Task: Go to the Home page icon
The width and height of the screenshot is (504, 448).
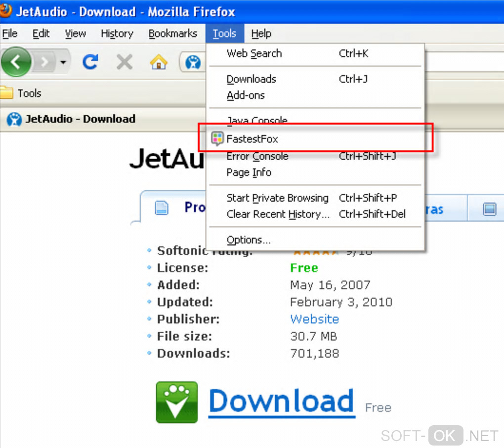Action: point(159,62)
